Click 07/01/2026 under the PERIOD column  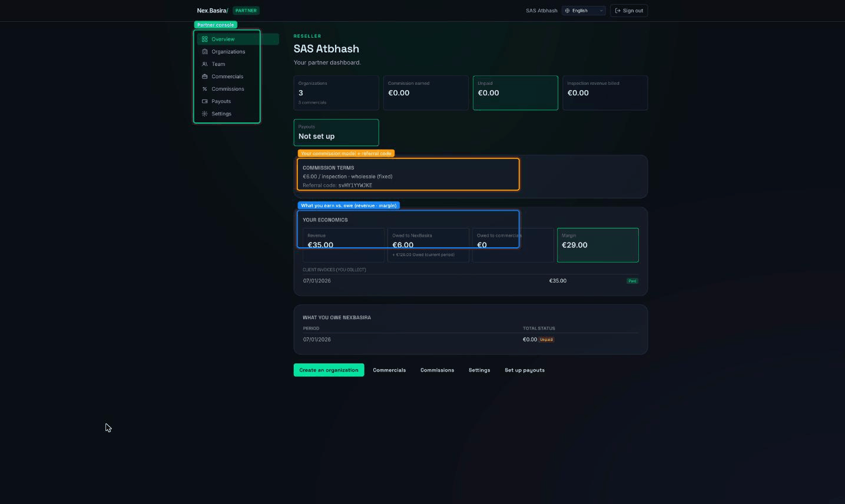317,340
